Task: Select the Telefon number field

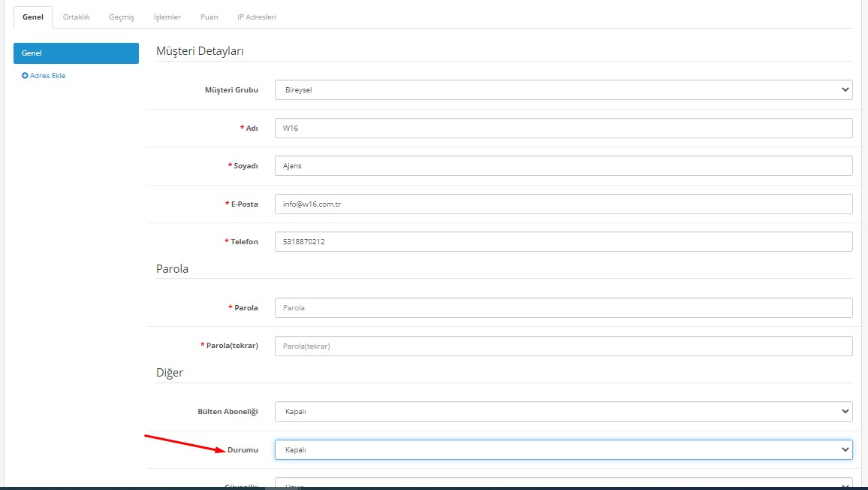Action: point(563,242)
